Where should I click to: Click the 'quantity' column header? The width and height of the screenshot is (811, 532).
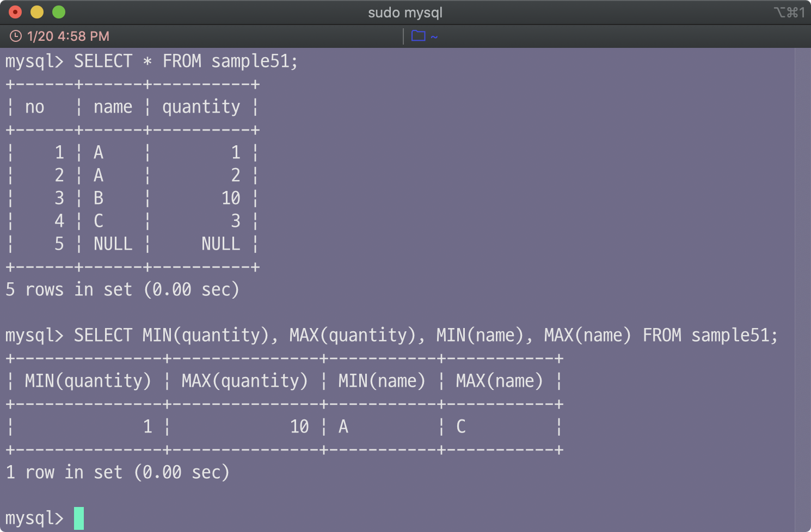201,107
